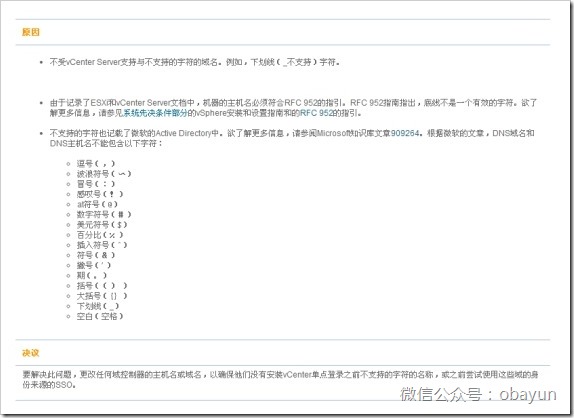Click the list item 数字符号（#）
Viewport: 574px width, 418px height.
104,214
